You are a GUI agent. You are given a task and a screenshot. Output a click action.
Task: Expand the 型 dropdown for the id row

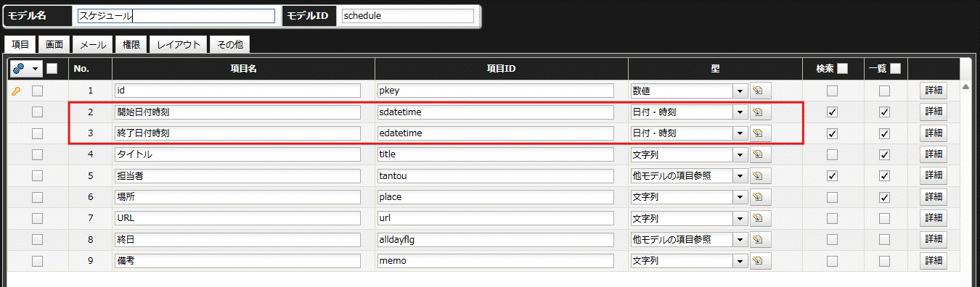(740, 91)
